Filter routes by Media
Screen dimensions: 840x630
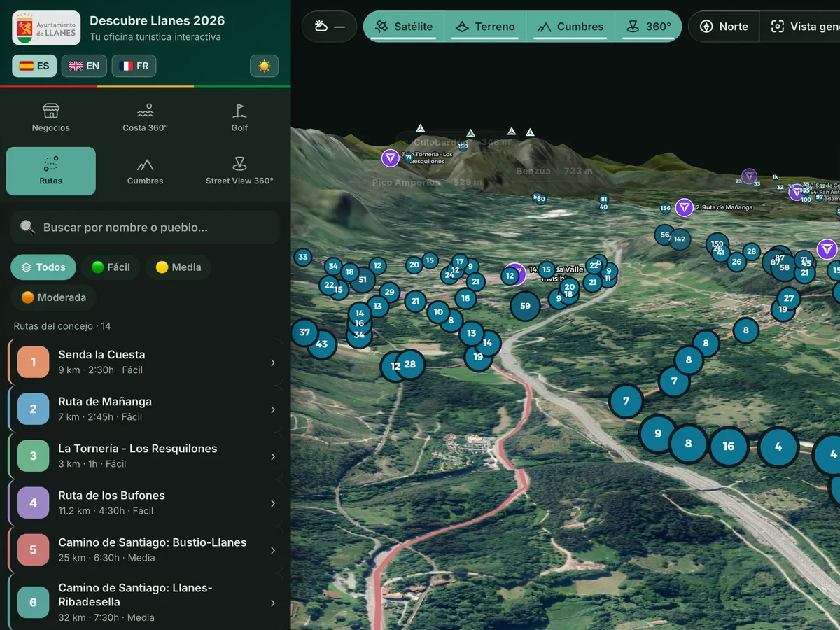[x=178, y=267]
